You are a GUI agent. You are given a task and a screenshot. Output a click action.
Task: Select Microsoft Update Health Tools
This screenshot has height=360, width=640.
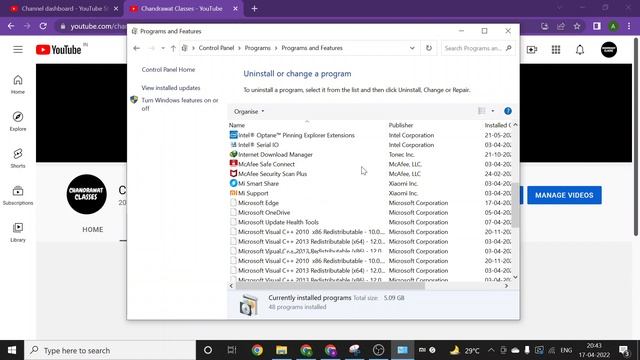click(x=369, y=222)
